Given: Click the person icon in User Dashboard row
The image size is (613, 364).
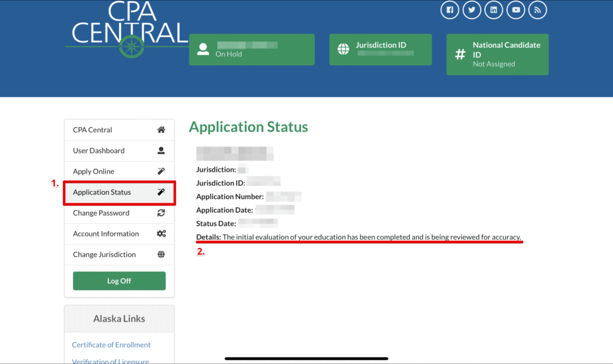Looking at the screenshot, I should pyautogui.click(x=161, y=150).
